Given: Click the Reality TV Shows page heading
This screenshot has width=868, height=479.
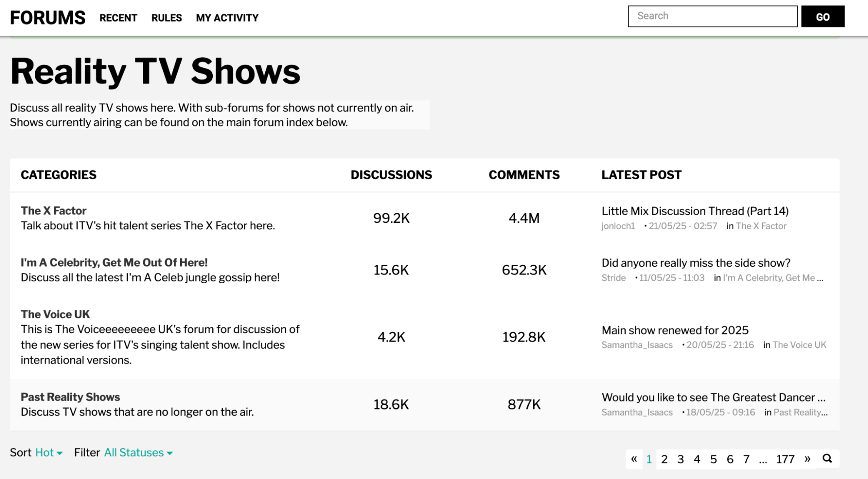Looking at the screenshot, I should (155, 72).
